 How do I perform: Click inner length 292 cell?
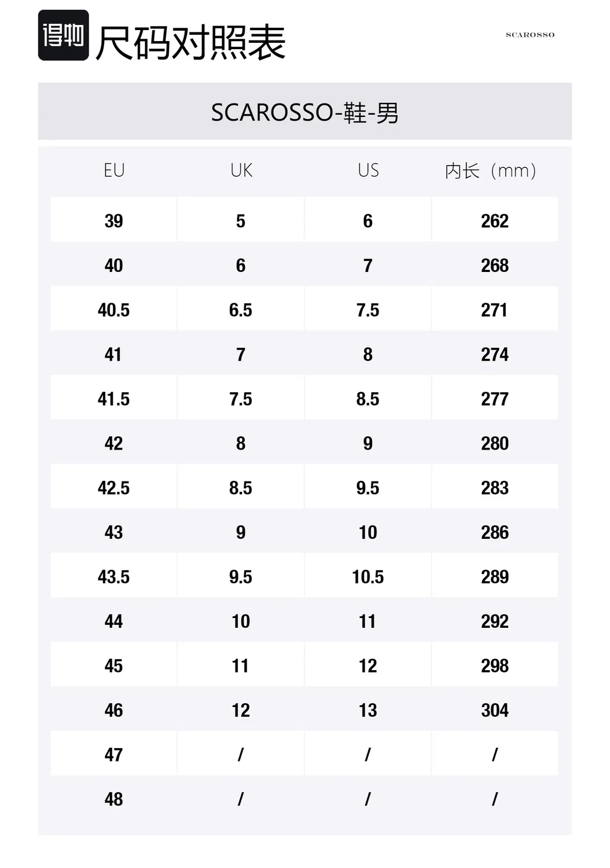tap(495, 620)
